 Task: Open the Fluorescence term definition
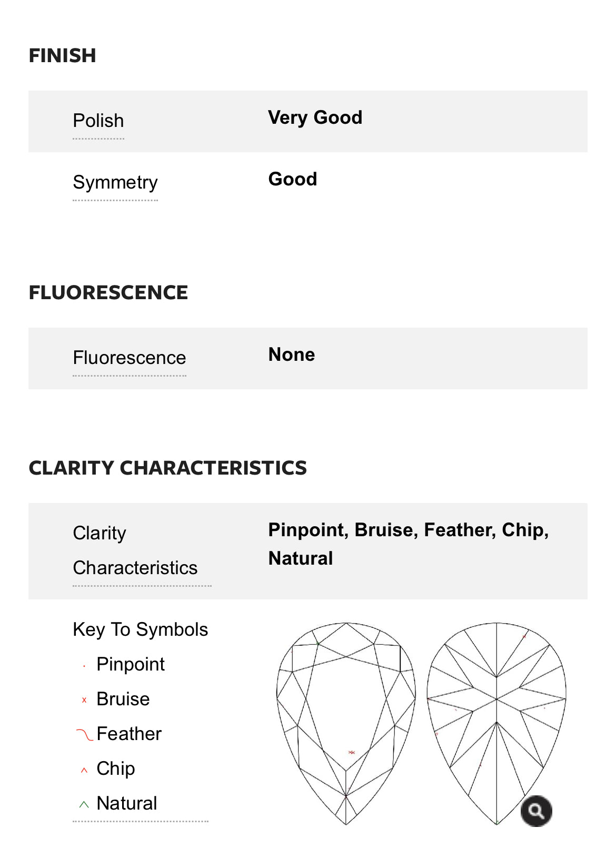(x=130, y=358)
